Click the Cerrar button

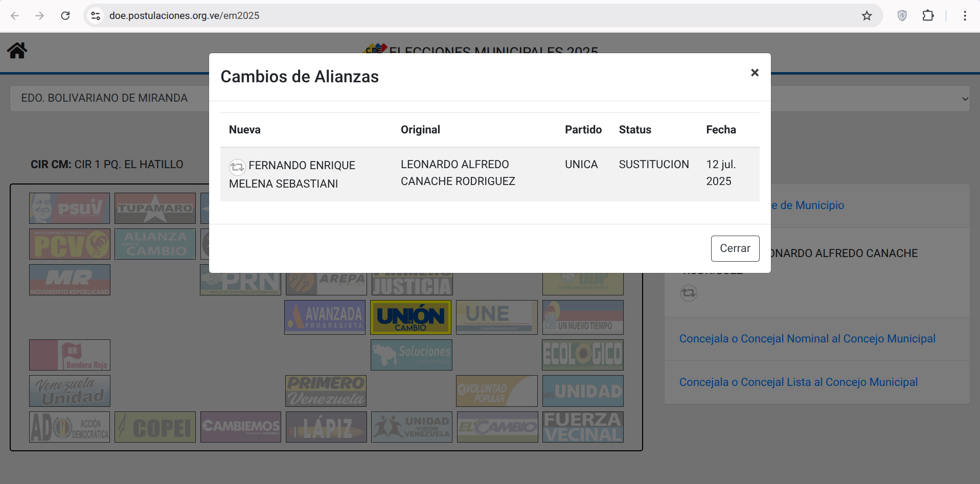coord(735,248)
